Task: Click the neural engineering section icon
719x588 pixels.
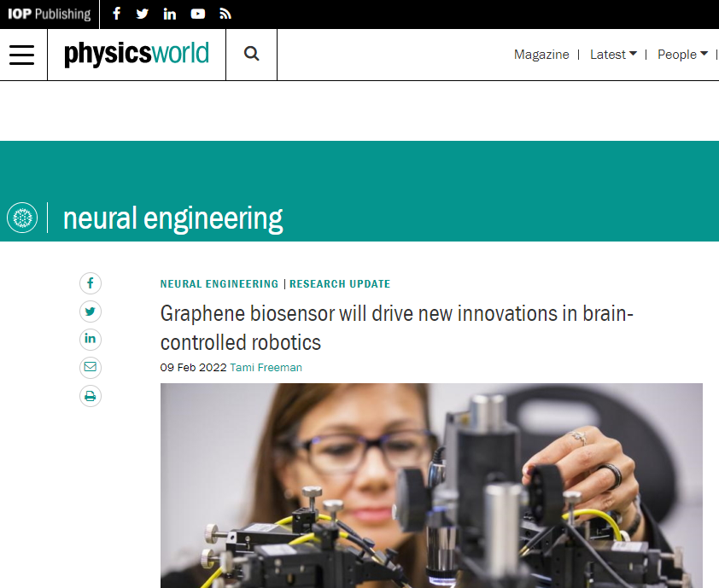Action: tap(22, 218)
